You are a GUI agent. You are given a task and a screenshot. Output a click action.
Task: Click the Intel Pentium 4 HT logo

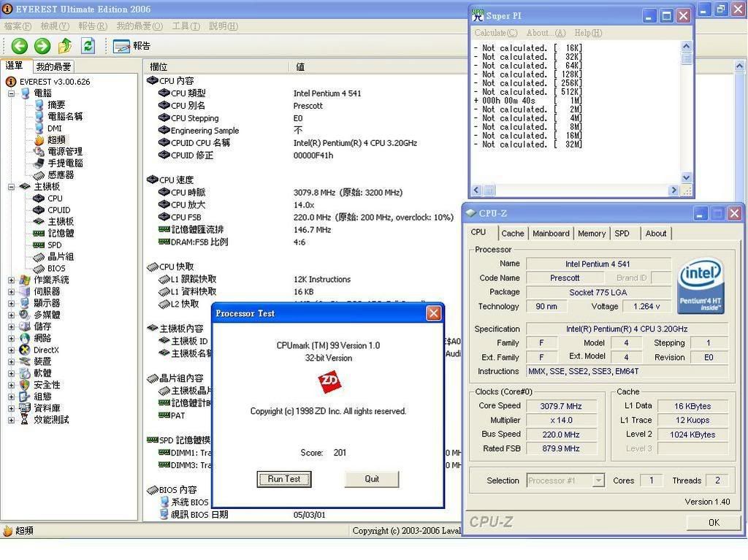701,285
